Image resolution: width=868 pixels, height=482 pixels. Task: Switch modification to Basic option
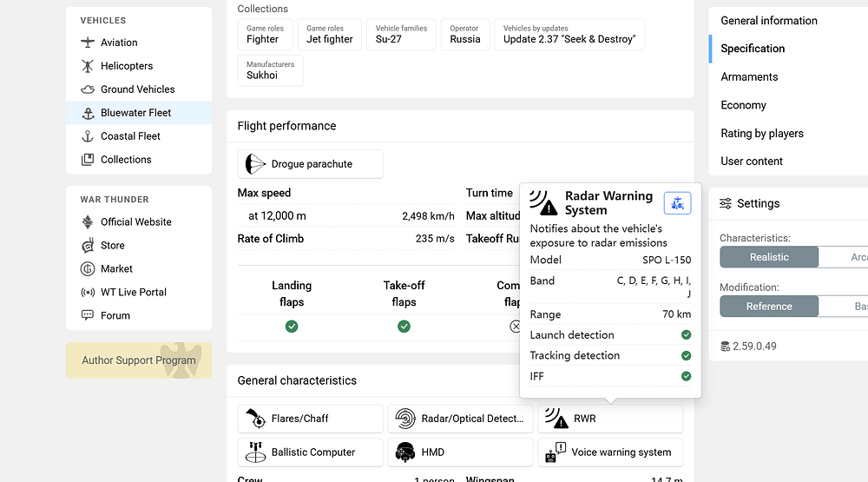point(843,307)
